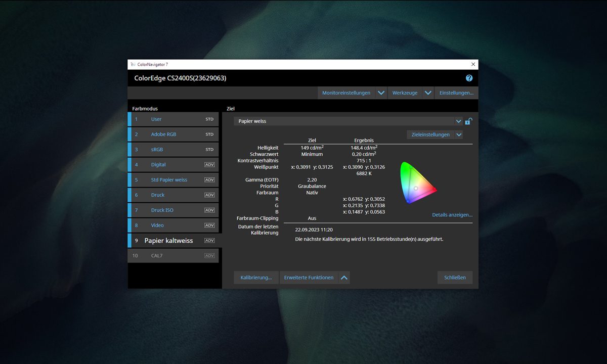Switch to the Druck ISO color mode
This screenshot has width=607, height=364.
(162, 210)
